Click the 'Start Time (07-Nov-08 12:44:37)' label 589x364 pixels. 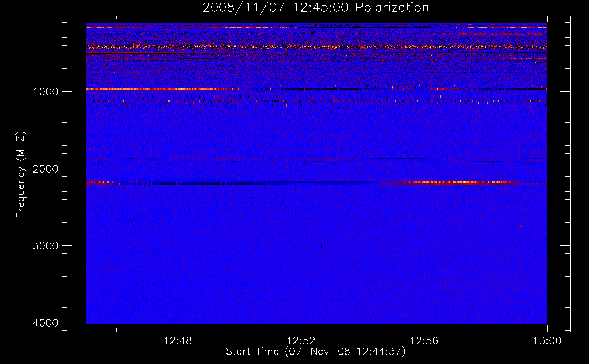click(316, 352)
